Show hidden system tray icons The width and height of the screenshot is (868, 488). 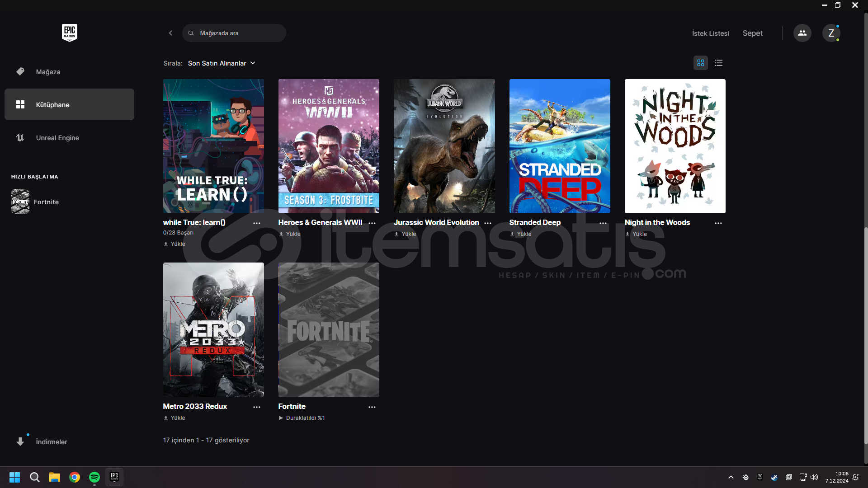point(731,477)
